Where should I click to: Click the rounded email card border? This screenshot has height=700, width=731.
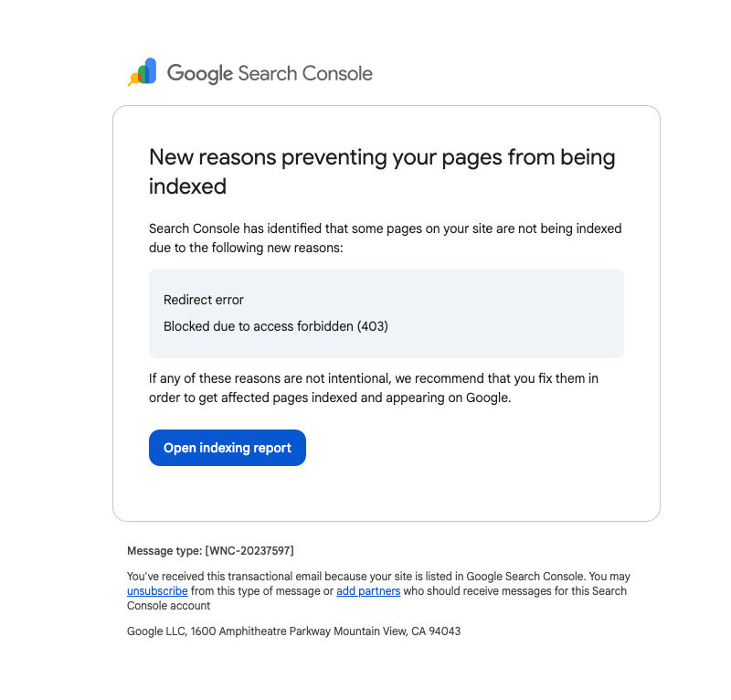pos(386,106)
